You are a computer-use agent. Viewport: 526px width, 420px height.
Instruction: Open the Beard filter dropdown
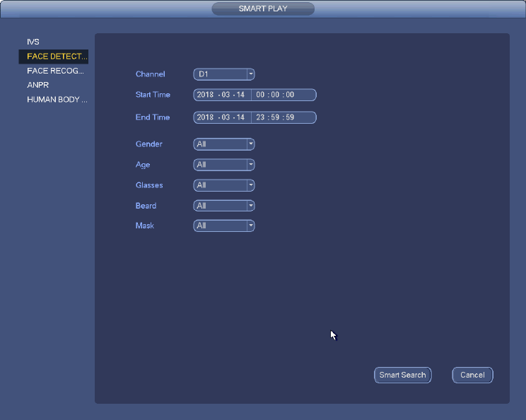click(224, 206)
